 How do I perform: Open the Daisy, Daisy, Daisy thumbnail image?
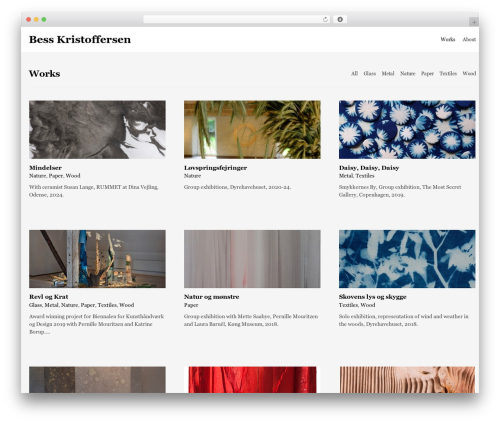(407, 129)
